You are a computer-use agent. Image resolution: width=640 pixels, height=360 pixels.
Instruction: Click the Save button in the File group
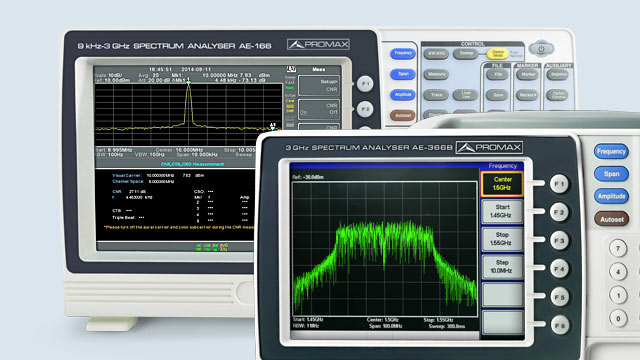498,95
